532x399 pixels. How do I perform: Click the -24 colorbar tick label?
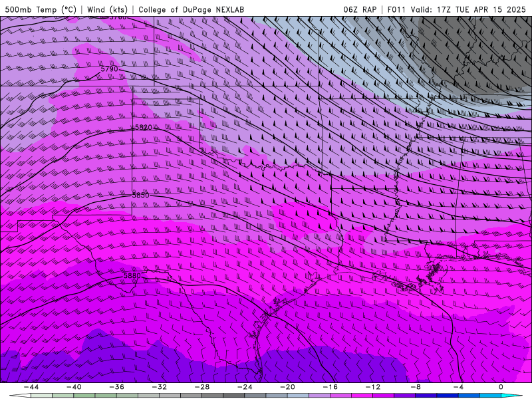(245, 387)
